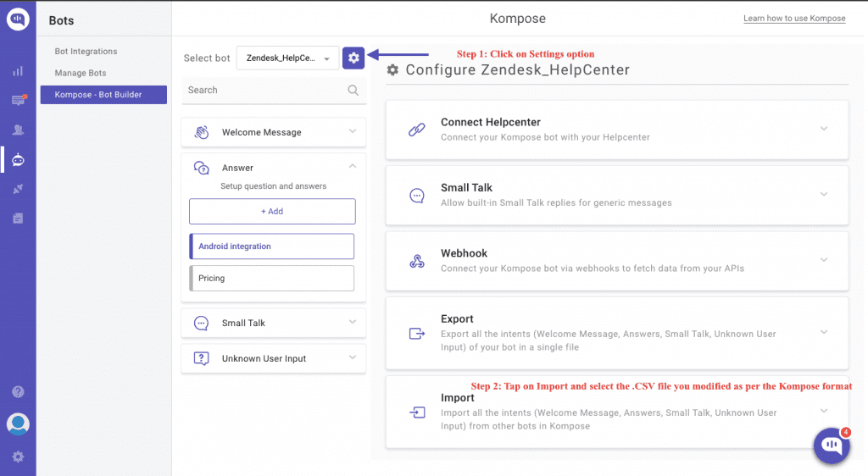Select Kompose - Bot Builder menu item

(103, 95)
